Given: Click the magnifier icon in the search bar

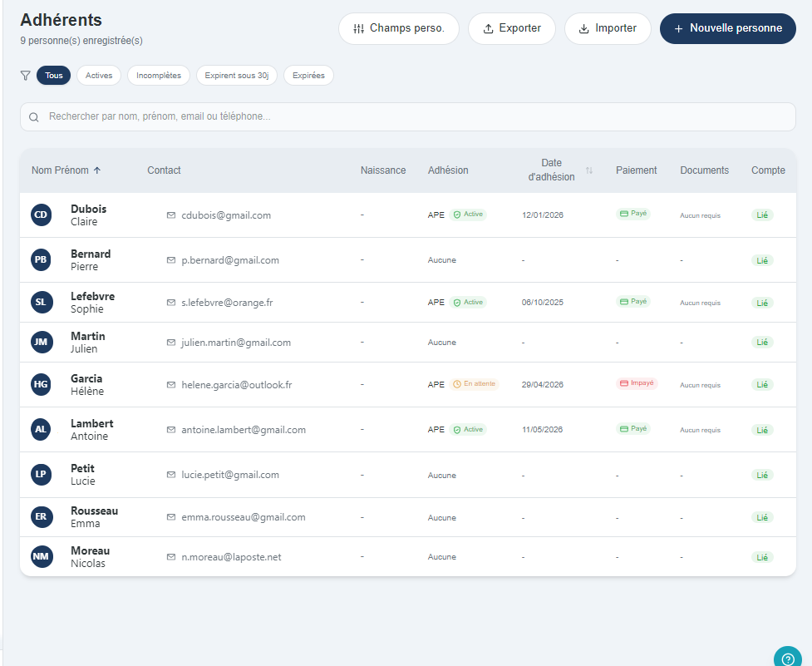Looking at the screenshot, I should [x=34, y=117].
